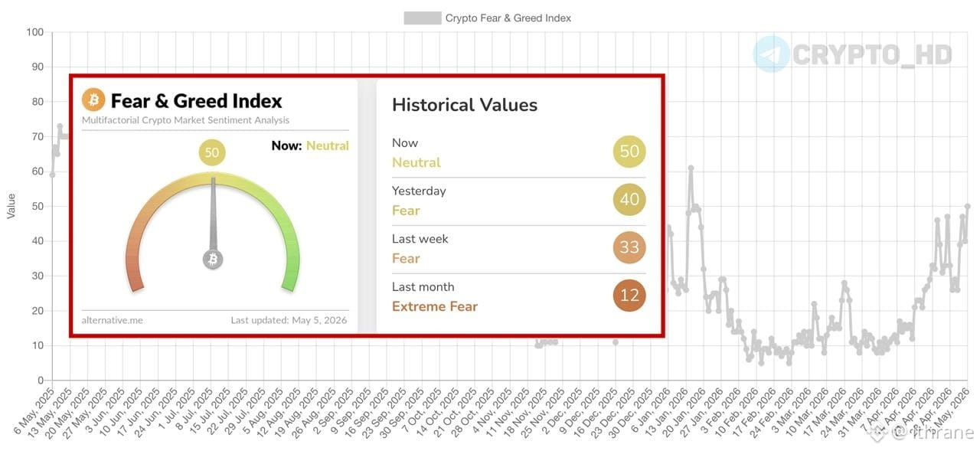The height and width of the screenshot is (451, 980).
Task: Toggle the Crypto Fear & Greed Index legend
Action: 488,18
